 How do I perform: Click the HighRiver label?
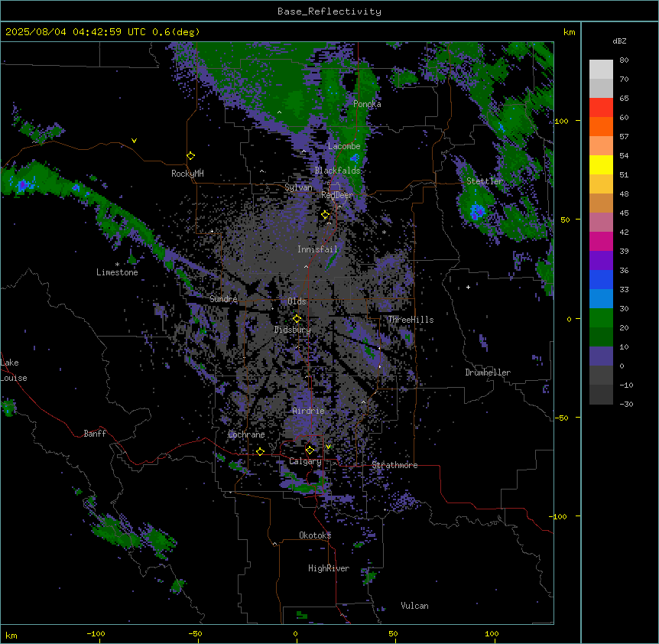tap(329, 568)
